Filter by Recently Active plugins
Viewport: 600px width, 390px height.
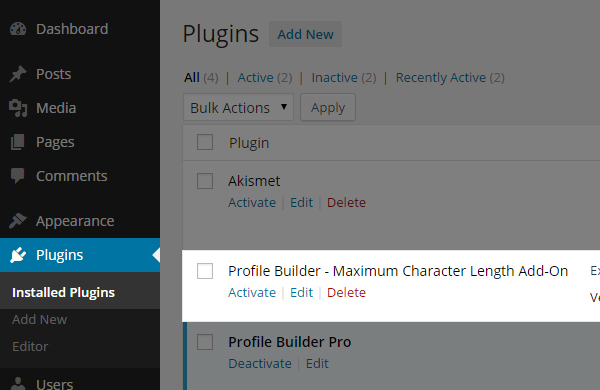click(x=441, y=78)
